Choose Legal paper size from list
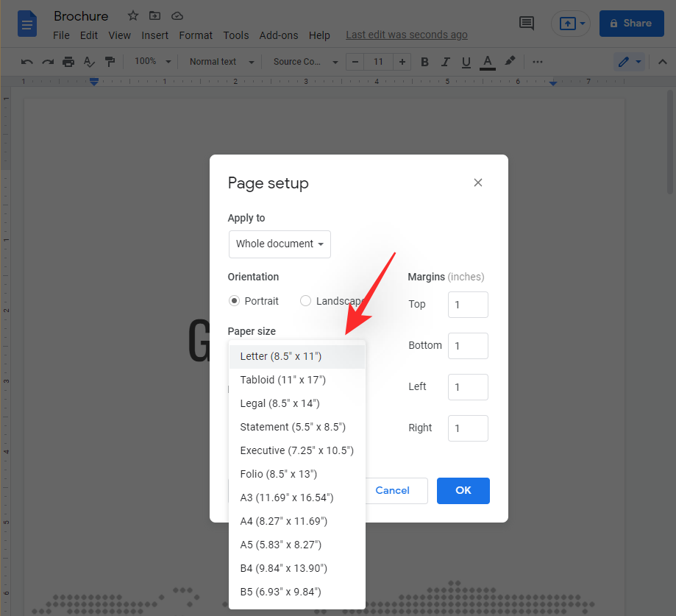Viewport: 676px width, 616px height. pyautogui.click(x=280, y=403)
